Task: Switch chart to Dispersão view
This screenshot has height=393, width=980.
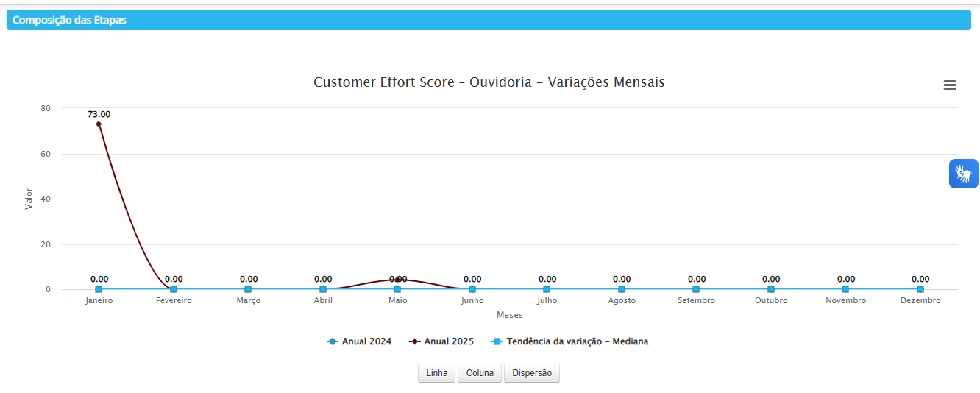Action: point(531,373)
